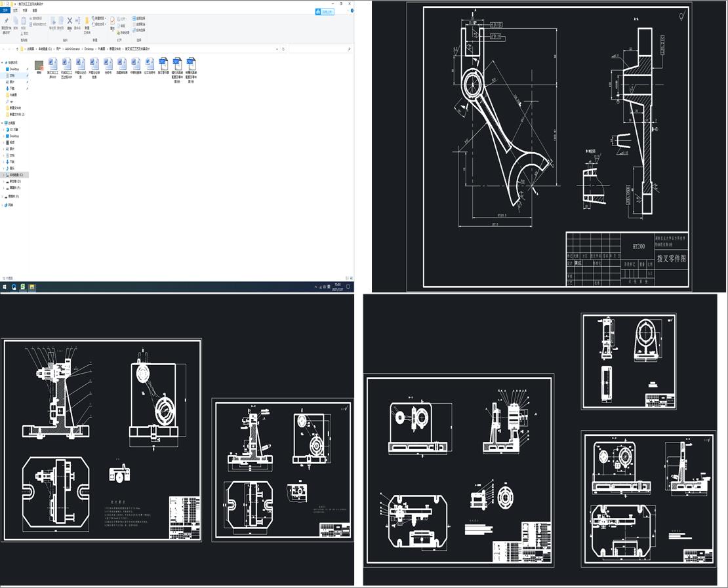Click File Explorer icon on taskbar
728x588 pixels.
click(31, 287)
